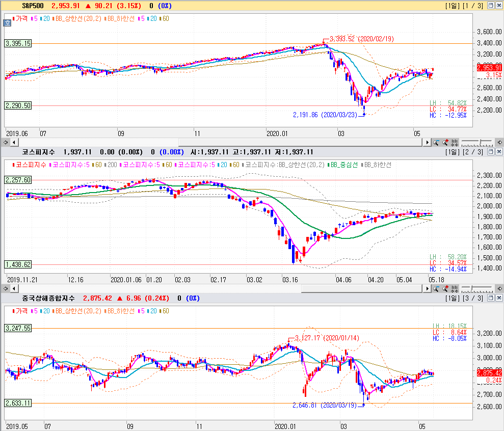504x431 pixels.
Task: Select 60 legend in 중국상해종합지수 chart
Action: tap(164, 311)
